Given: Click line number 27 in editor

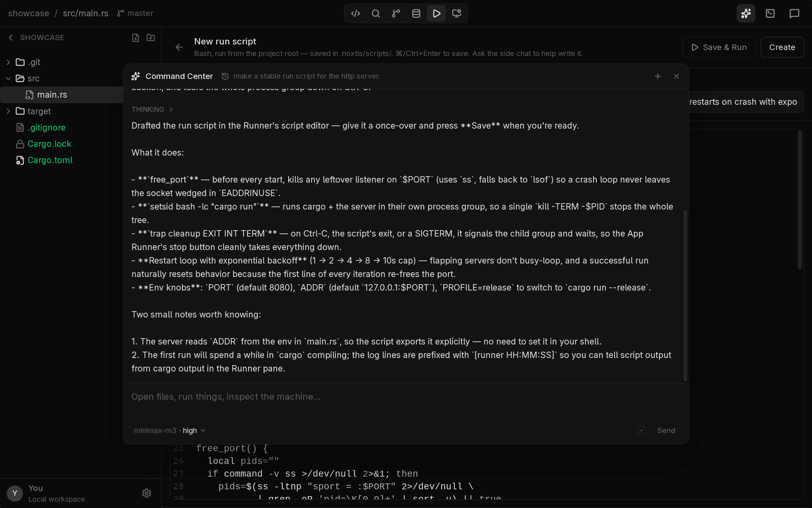Looking at the screenshot, I should [x=178, y=474].
